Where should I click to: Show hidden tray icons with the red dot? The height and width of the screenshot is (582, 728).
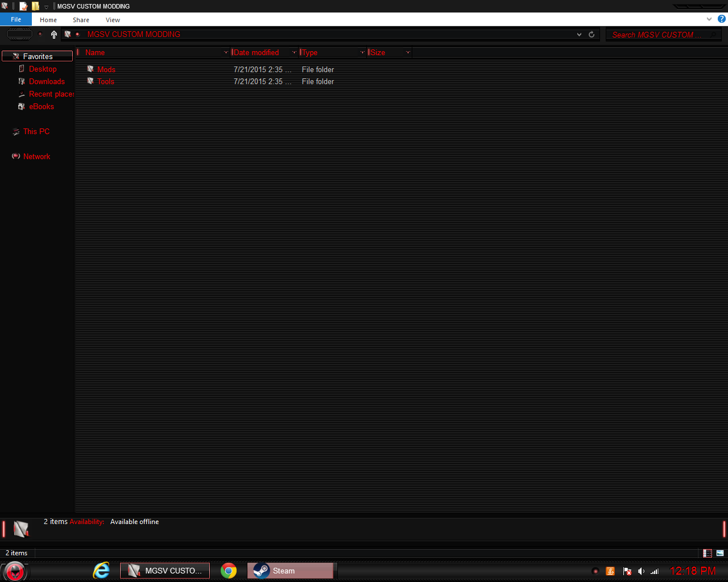click(x=595, y=571)
